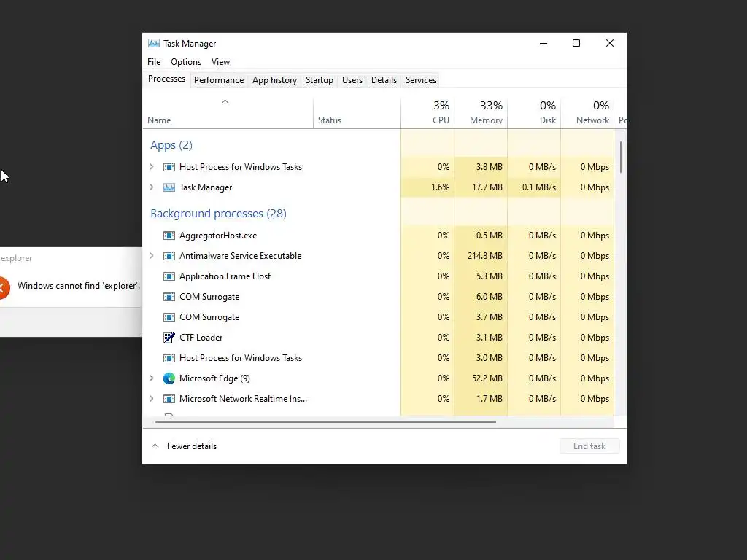The image size is (747, 560).
Task: Sort by the Disk column header
Action: pyautogui.click(x=534, y=112)
